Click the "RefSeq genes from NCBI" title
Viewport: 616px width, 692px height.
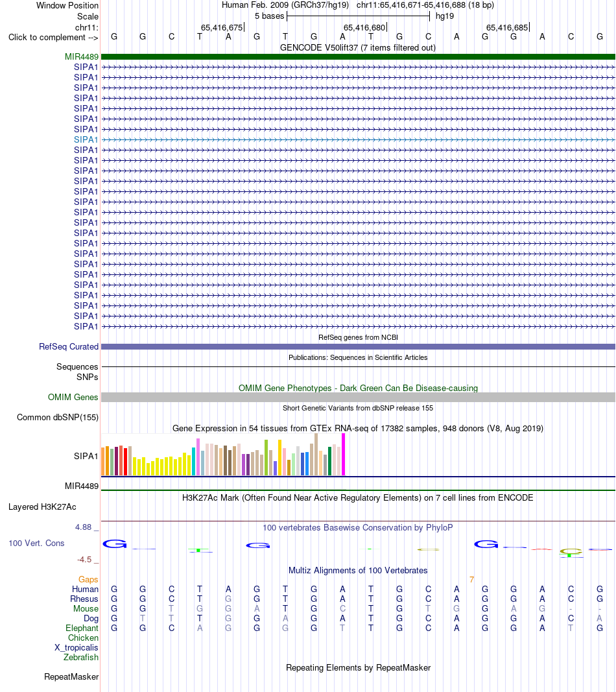click(x=359, y=338)
